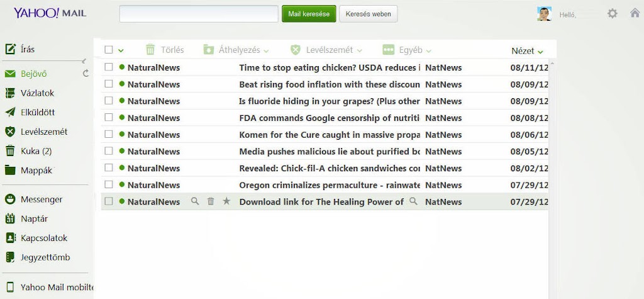
Task: Search sender with magnifier beside NaturalNews
Action: [195, 201]
